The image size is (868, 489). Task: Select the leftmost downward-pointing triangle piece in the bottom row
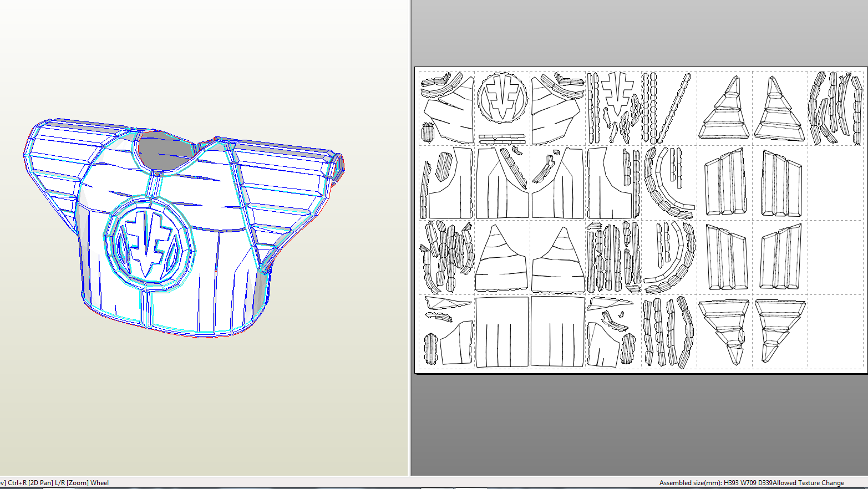coord(724,330)
